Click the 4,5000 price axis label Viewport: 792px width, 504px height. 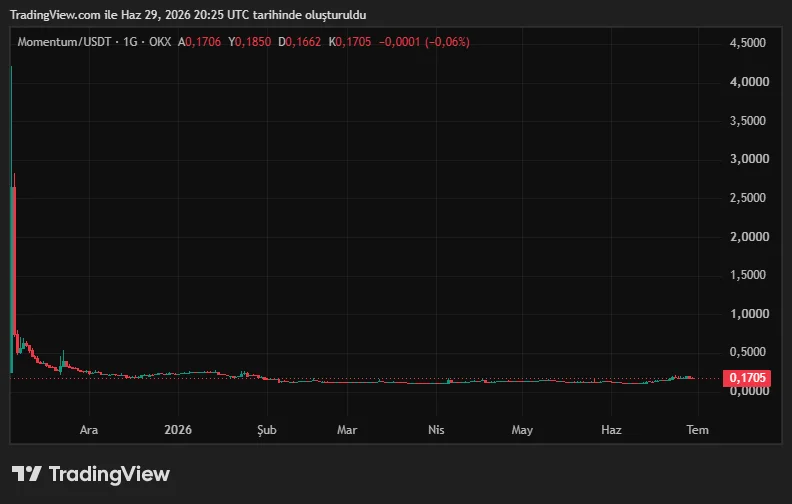pos(748,43)
